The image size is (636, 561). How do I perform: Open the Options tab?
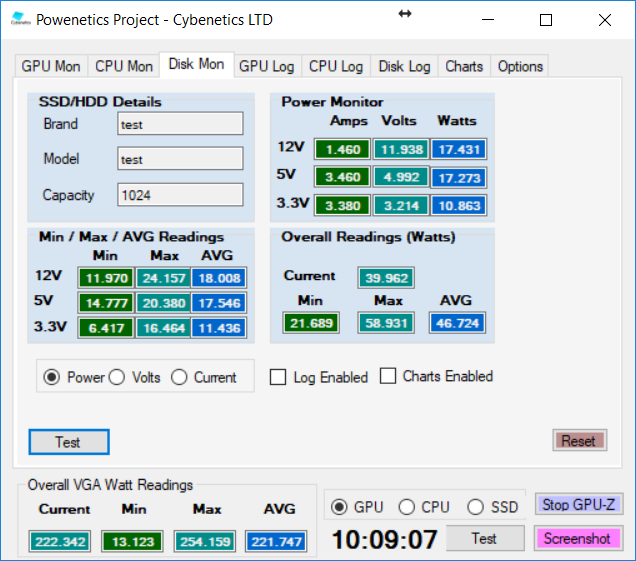[x=520, y=66]
